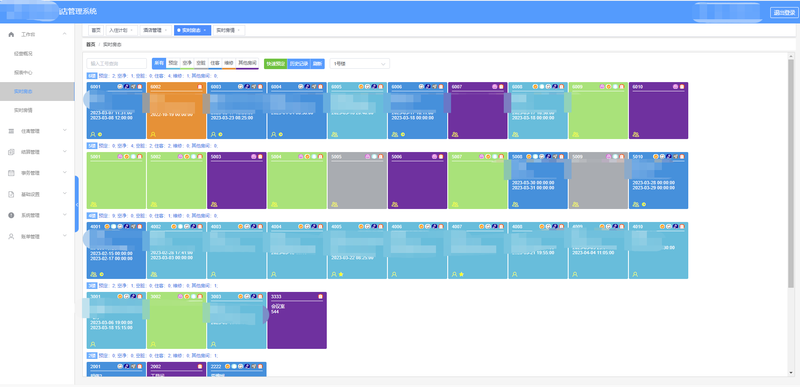The image size is (800, 387).
Task: Click the vertical scrollbar of room list
Action: [791, 173]
